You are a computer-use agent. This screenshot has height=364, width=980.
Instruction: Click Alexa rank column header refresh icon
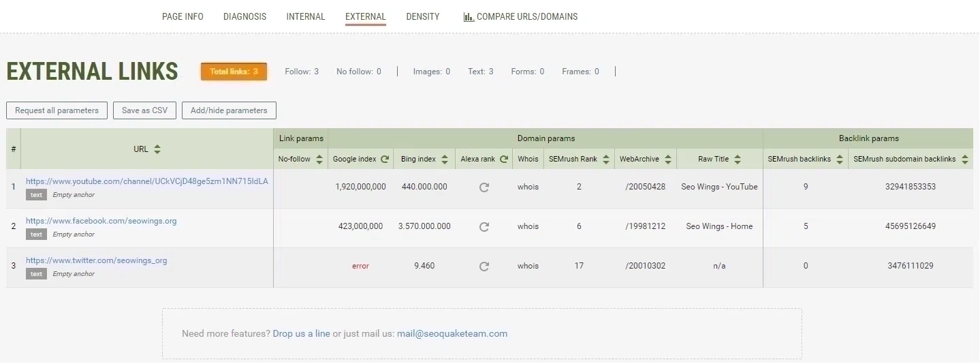pos(504,160)
